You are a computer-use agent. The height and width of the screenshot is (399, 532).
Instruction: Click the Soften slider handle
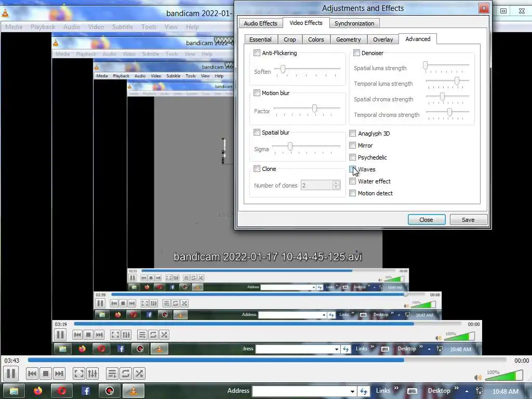click(282, 69)
